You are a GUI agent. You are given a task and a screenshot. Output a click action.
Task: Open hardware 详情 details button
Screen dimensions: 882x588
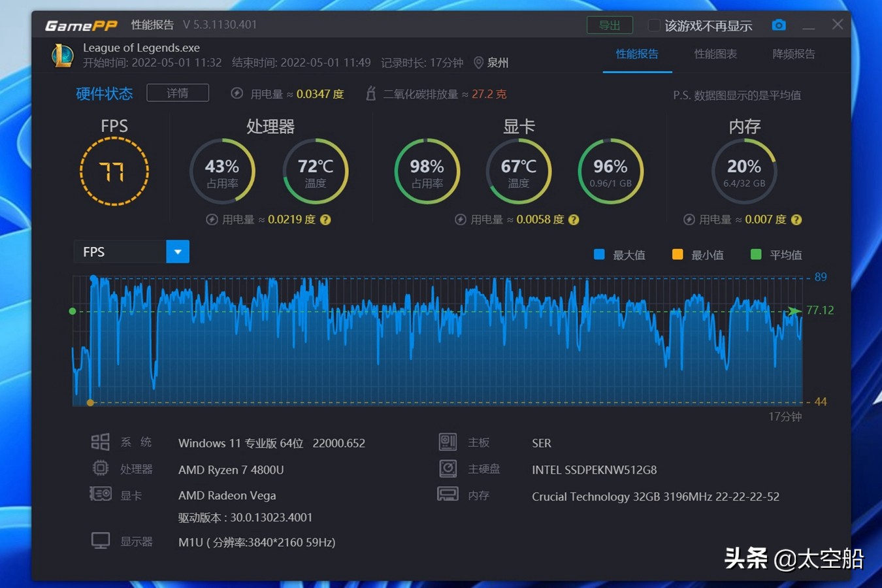click(x=178, y=93)
